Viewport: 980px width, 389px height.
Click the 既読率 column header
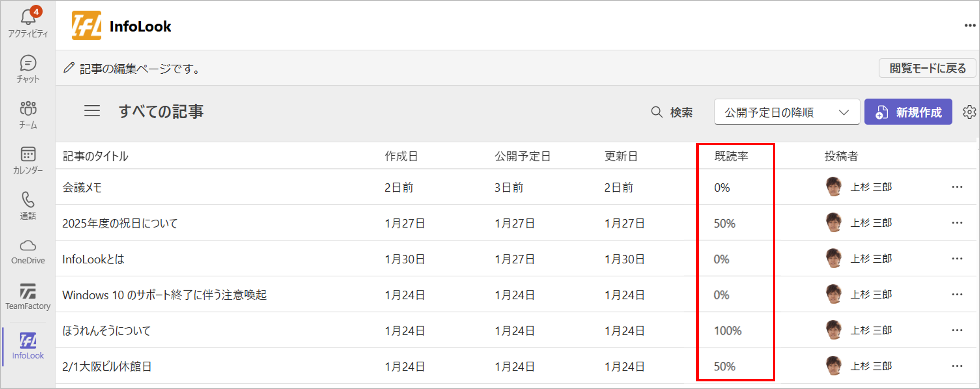[x=731, y=156]
